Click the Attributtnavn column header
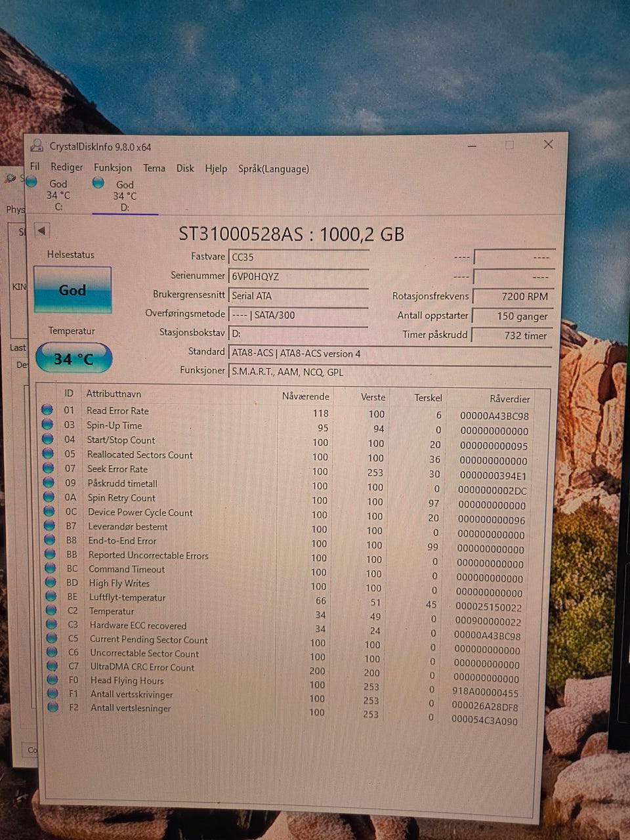 [114, 394]
